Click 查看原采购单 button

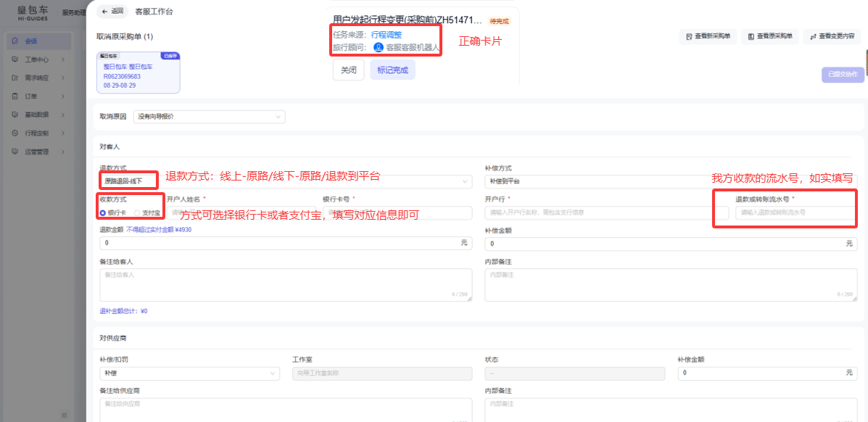tap(769, 36)
